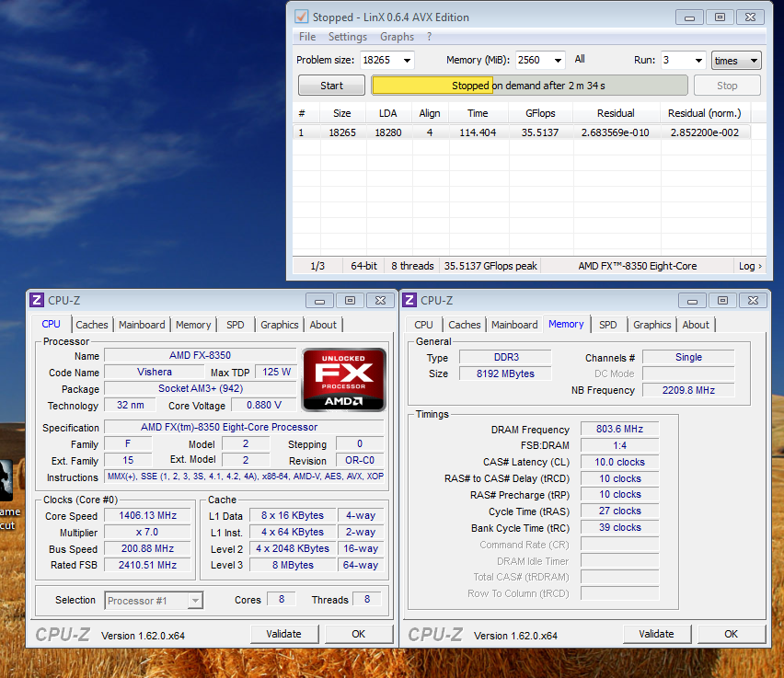Switch to Mainboard tab in right CPU-Z

coord(514,325)
